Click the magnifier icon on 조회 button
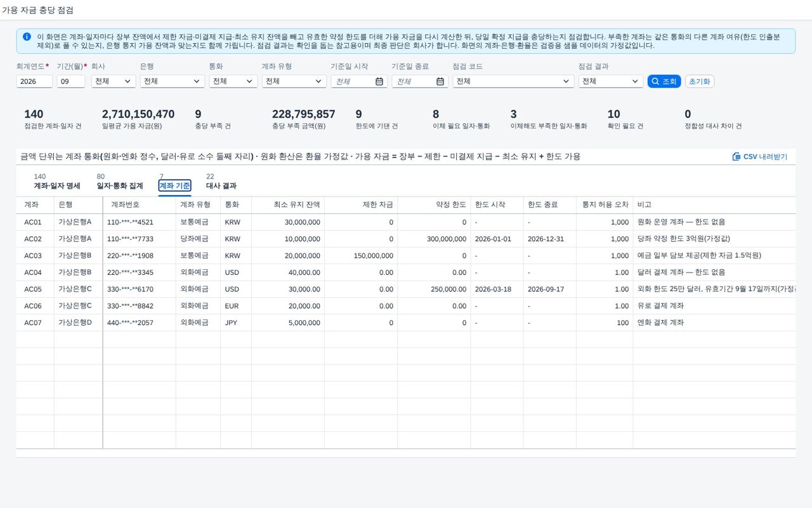The width and height of the screenshot is (812, 508). (x=655, y=81)
